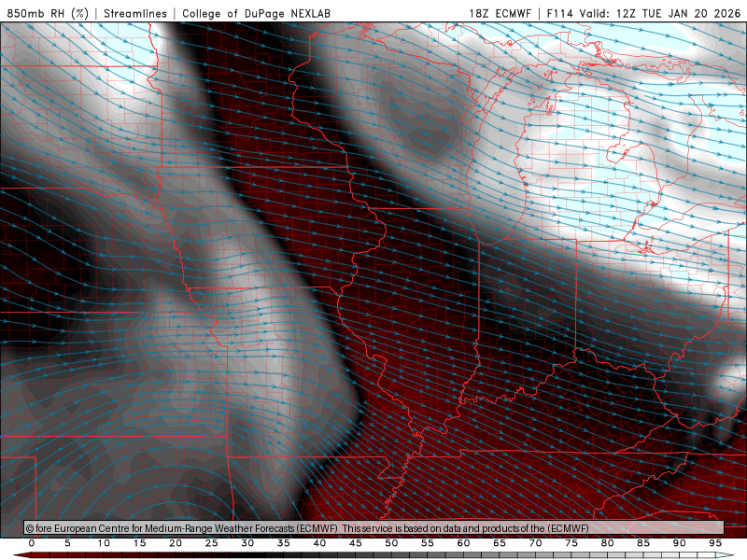Click the '30' humidity scale label
This screenshot has width=747, height=560.
(247, 543)
